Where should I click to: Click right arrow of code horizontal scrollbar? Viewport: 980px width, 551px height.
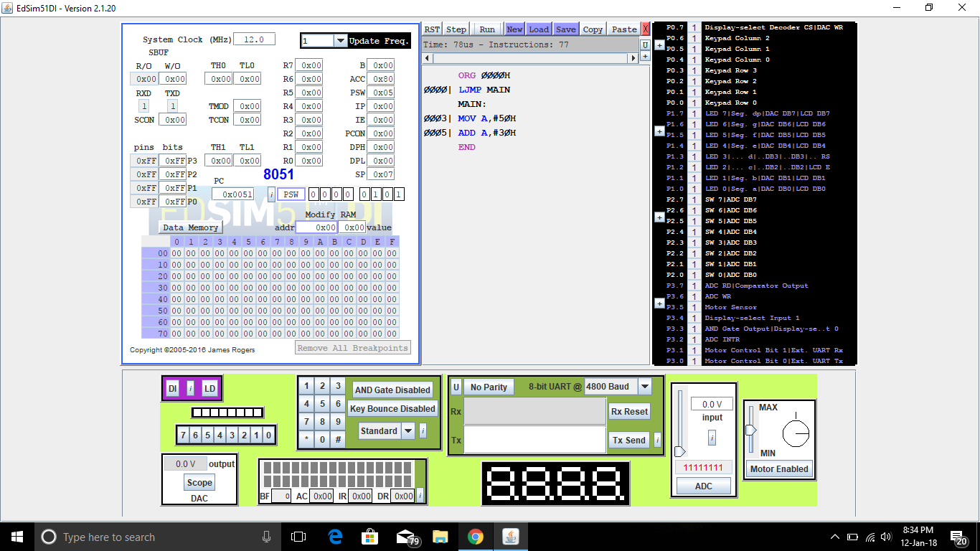633,57
